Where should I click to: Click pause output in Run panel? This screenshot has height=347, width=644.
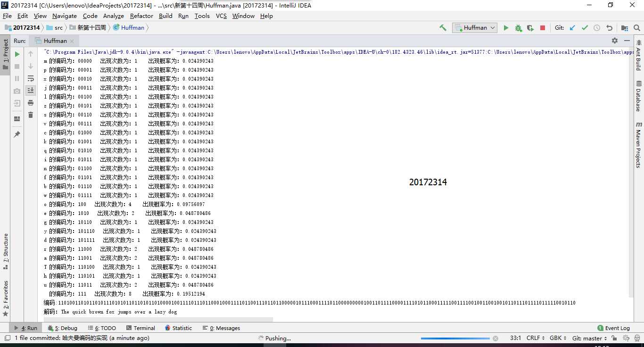17,79
